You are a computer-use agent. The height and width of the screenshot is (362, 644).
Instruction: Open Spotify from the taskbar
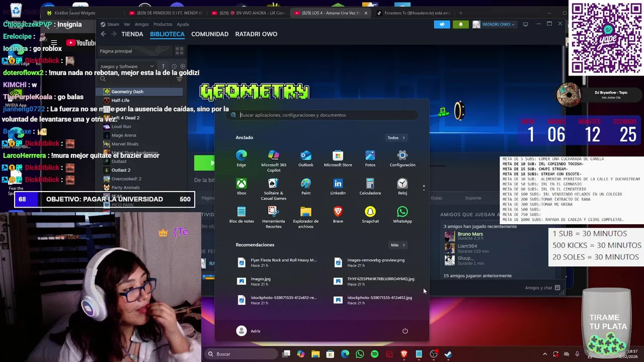[374, 354]
